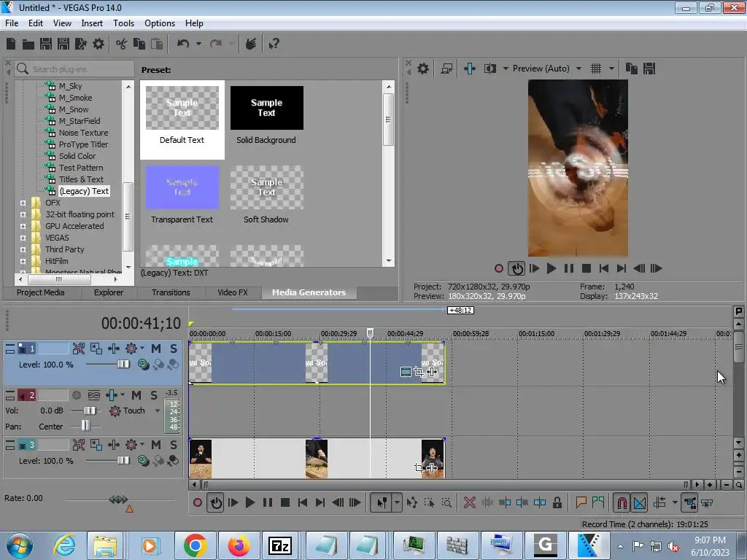Mute video track 3

[156, 445]
